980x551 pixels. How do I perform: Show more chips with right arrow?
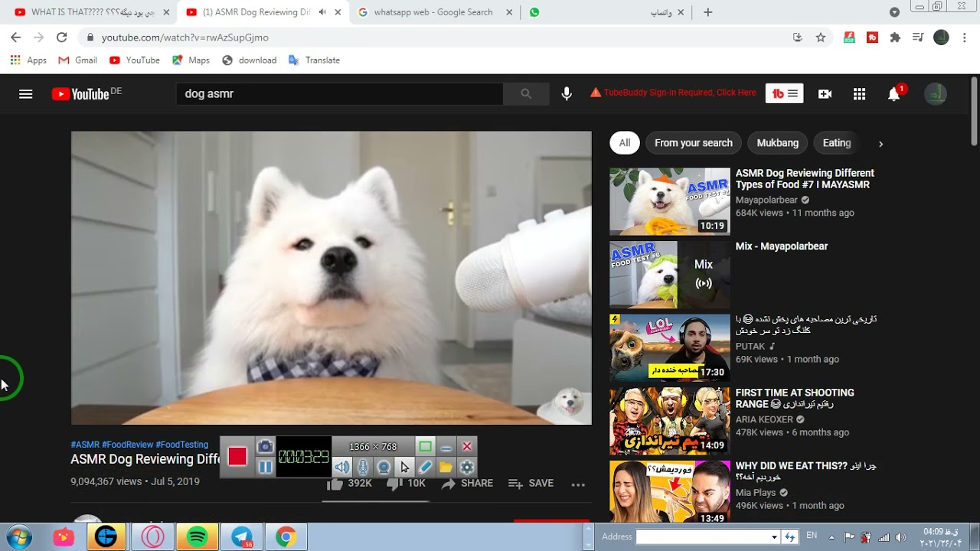(880, 143)
